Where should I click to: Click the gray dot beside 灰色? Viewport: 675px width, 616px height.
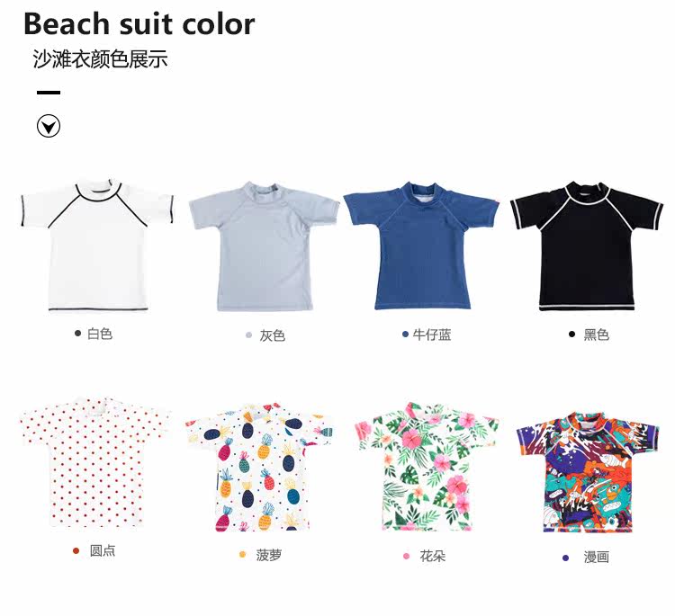[248, 335]
